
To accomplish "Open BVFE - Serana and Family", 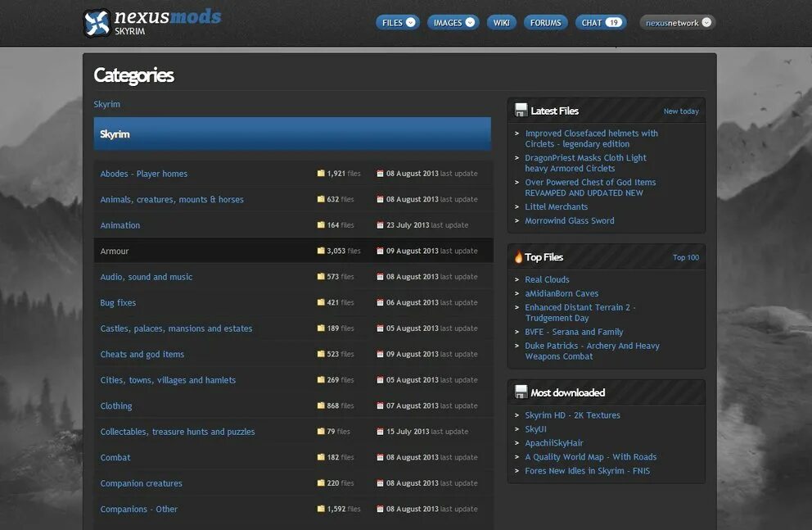I will [574, 332].
